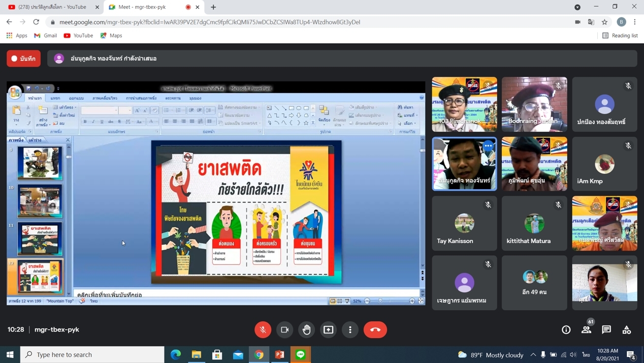Viewport: 644px width, 363px height.
Task: Open the Reading list
Action: coord(620,36)
